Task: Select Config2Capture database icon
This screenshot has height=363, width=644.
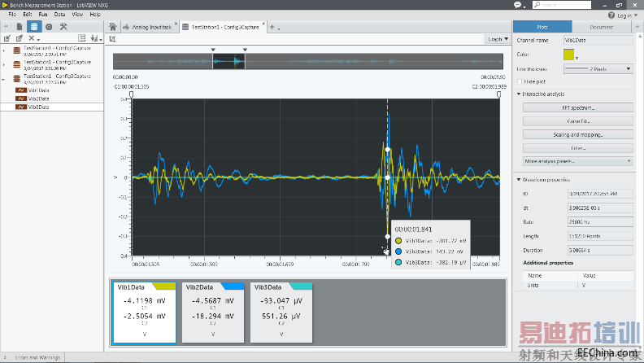Action: (x=17, y=64)
